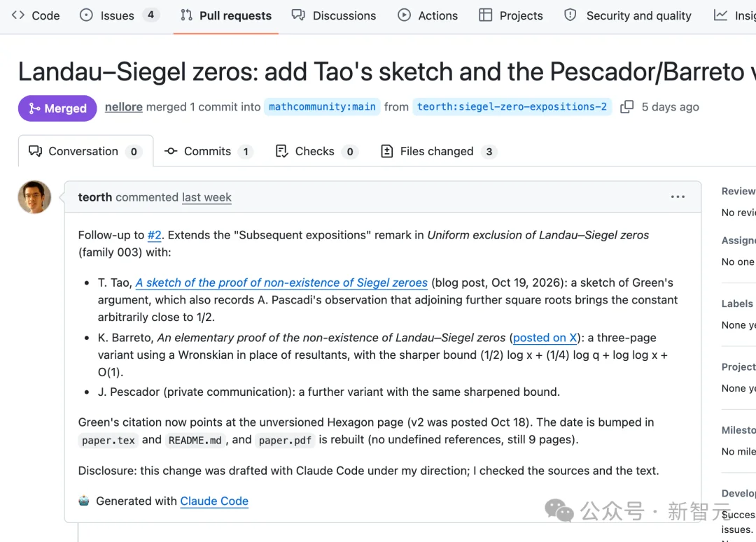Click the Actions play icon

(404, 15)
